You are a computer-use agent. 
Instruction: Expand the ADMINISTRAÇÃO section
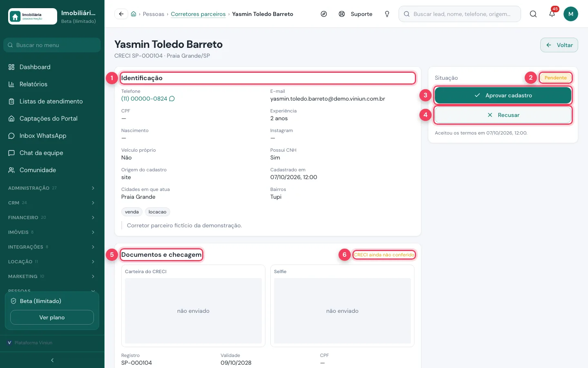52,188
